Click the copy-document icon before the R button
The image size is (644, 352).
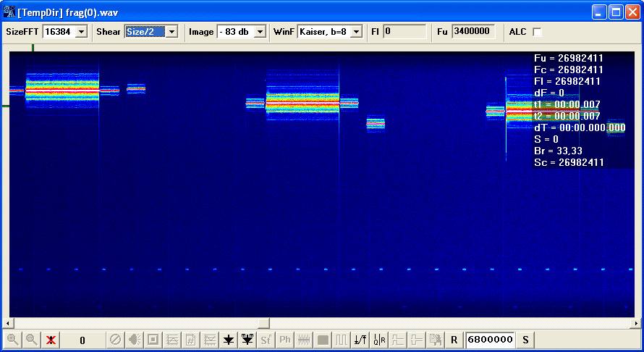tap(436, 340)
